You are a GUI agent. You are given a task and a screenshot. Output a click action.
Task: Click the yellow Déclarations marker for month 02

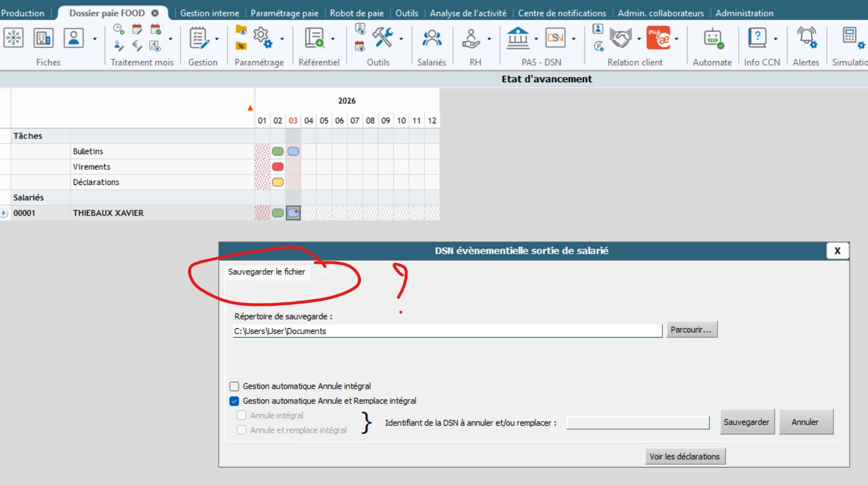point(278,182)
